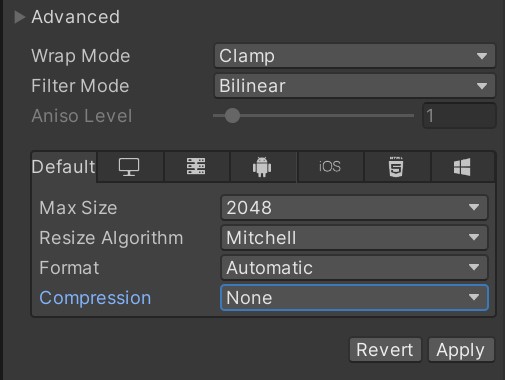Switch to the Default platform settings tab
This screenshot has height=380, width=505.
click(64, 167)
